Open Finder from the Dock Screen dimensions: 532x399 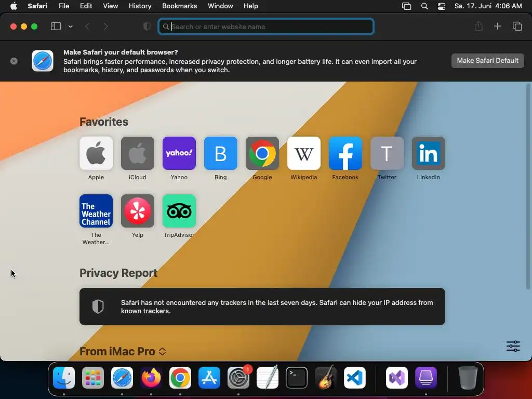click(x=64, y=378)
